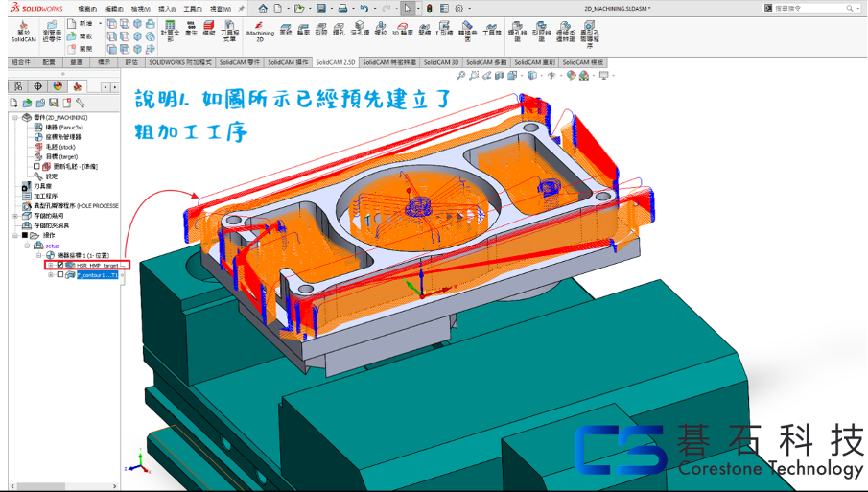Switch to the SolidCAM 3D tab
The height and width of the screenshot is (492, 868).
tap(440, 62)
